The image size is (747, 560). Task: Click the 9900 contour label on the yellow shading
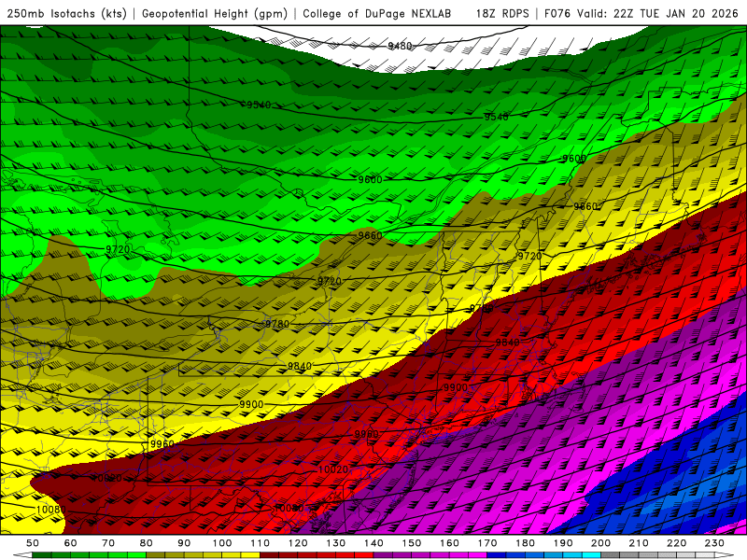click(251, 404)
